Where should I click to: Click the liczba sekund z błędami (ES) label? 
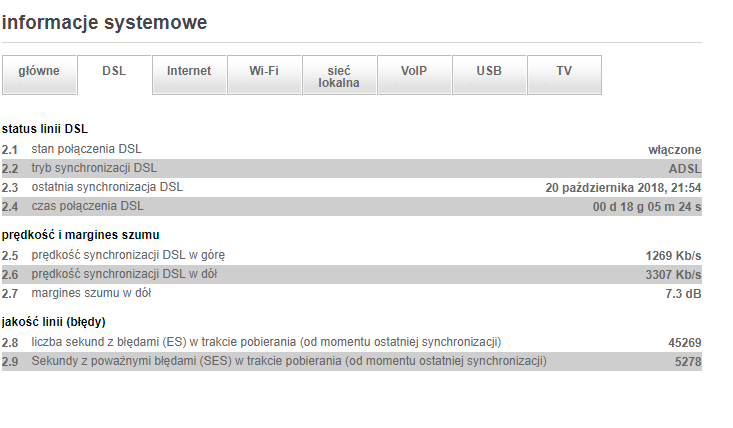click(266, 342)
